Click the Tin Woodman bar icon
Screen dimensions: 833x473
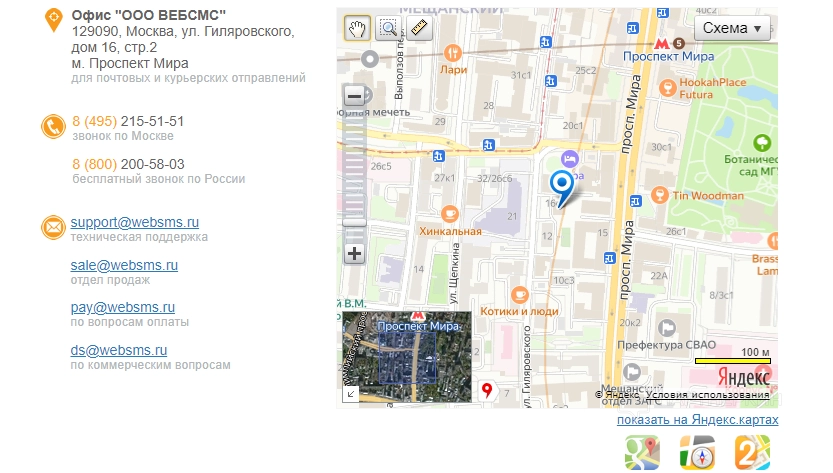pos(659,195)
